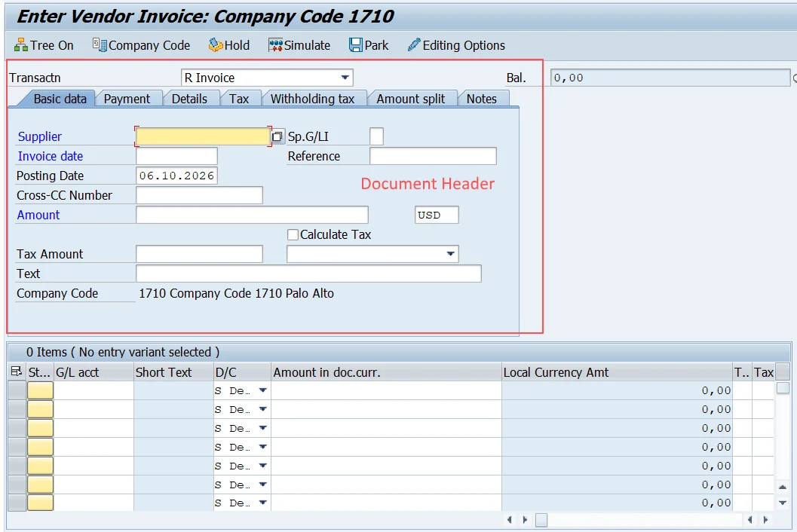Click the Editing Options pencil icon
The height and width of the screenshot is (532, 797).
coord(414,44)
